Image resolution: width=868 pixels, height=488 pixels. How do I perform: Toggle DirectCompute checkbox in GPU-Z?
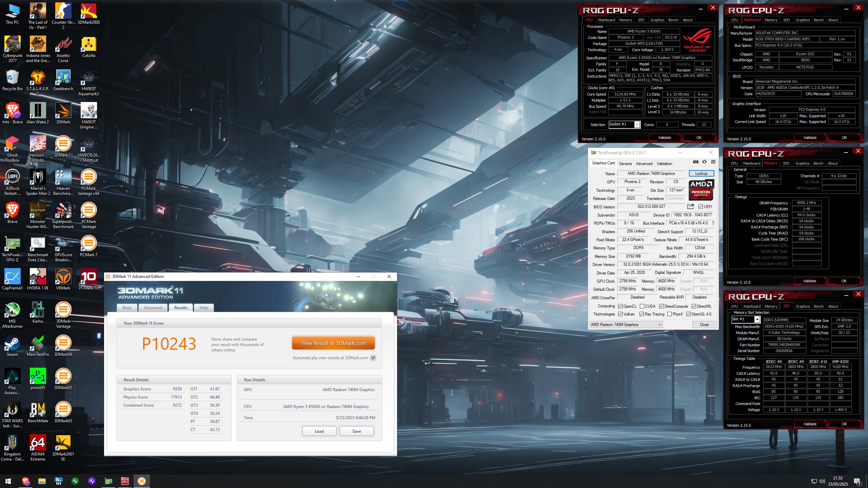pos(661,306)
